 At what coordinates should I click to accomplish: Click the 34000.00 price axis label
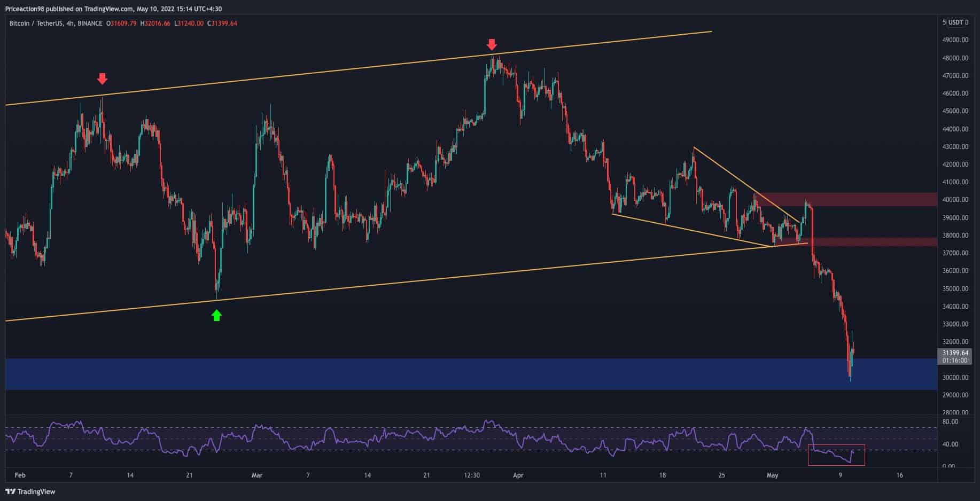point(955,307)
